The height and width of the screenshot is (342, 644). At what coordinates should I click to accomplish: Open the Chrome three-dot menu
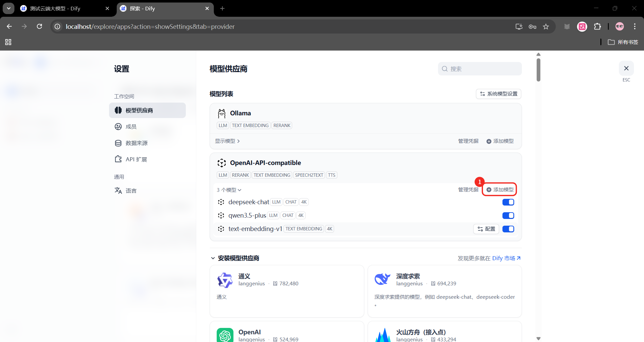[x=635, y=26]
